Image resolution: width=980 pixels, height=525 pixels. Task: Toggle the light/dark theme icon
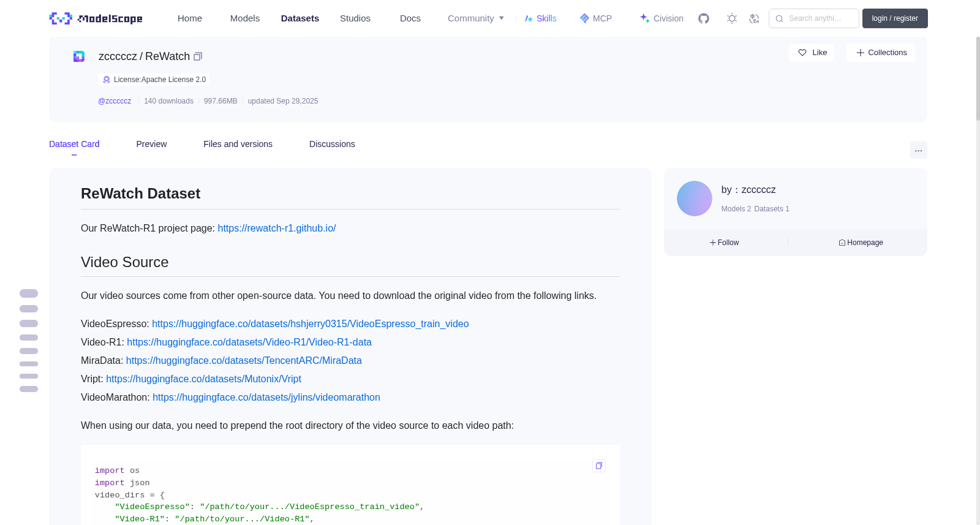pyautogui.click(x=732, y=18)
